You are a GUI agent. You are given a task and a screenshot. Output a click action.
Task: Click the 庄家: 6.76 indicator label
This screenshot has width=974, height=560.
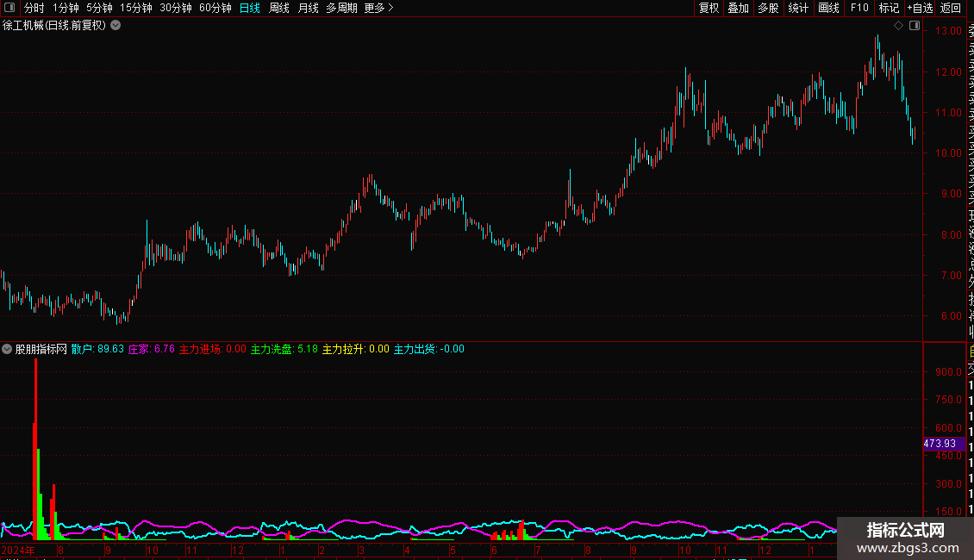[152, 349]
